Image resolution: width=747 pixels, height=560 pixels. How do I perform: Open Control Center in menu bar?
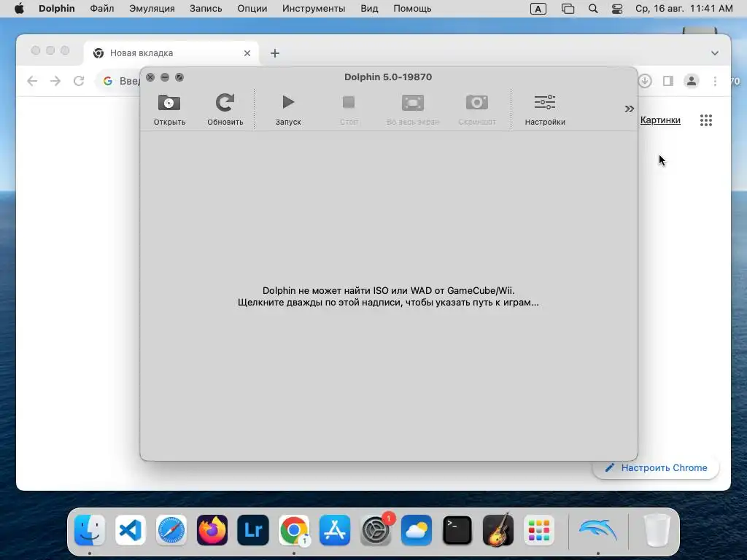point(617,9)
